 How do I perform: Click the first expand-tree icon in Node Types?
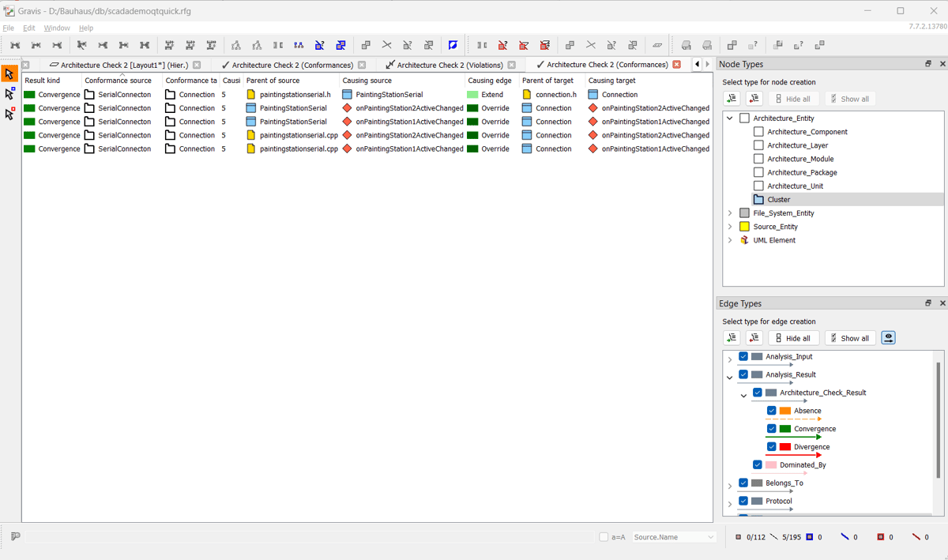tap(732, 99)
